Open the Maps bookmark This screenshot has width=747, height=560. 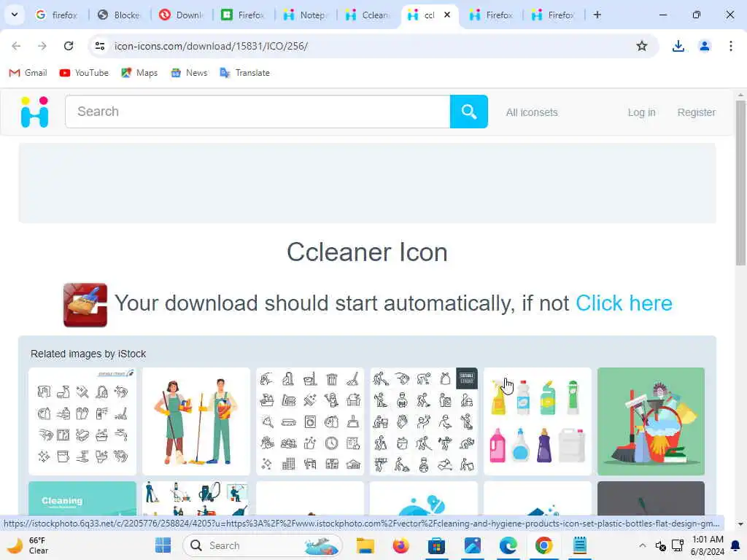point(139,73)
